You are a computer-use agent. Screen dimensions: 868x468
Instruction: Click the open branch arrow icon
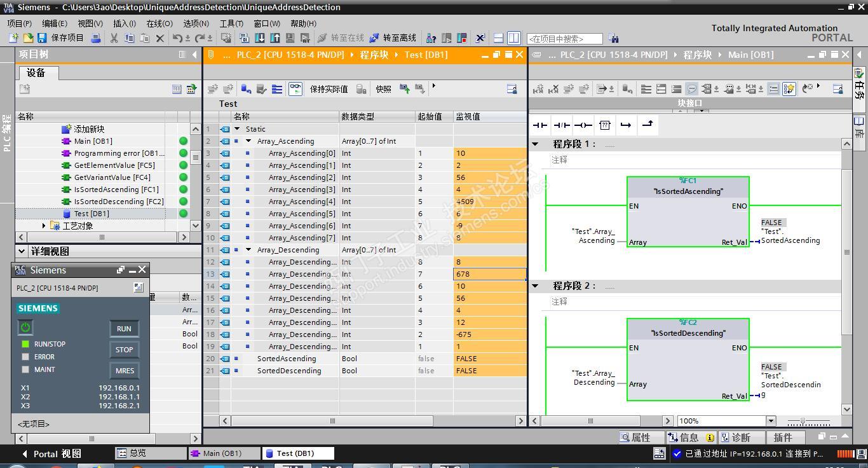(x=626, y=125)
